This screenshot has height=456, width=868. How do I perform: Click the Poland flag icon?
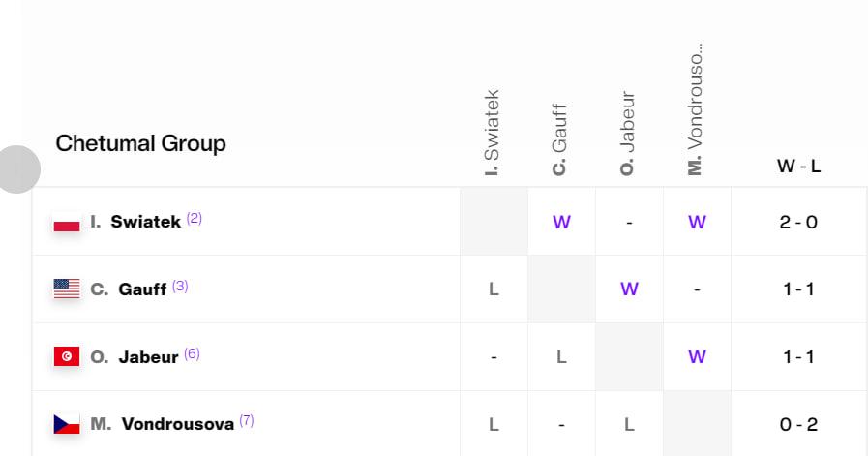pyautogui.click(x=67, y=222)
